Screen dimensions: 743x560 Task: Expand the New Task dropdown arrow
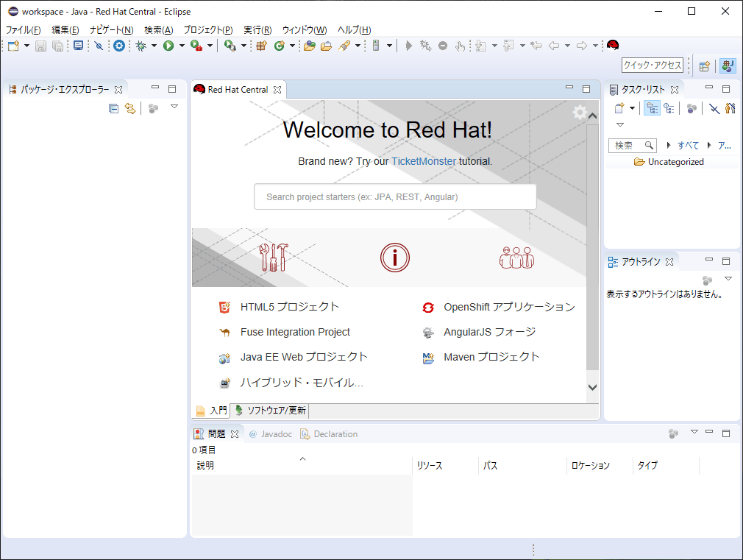pos(633,109)
